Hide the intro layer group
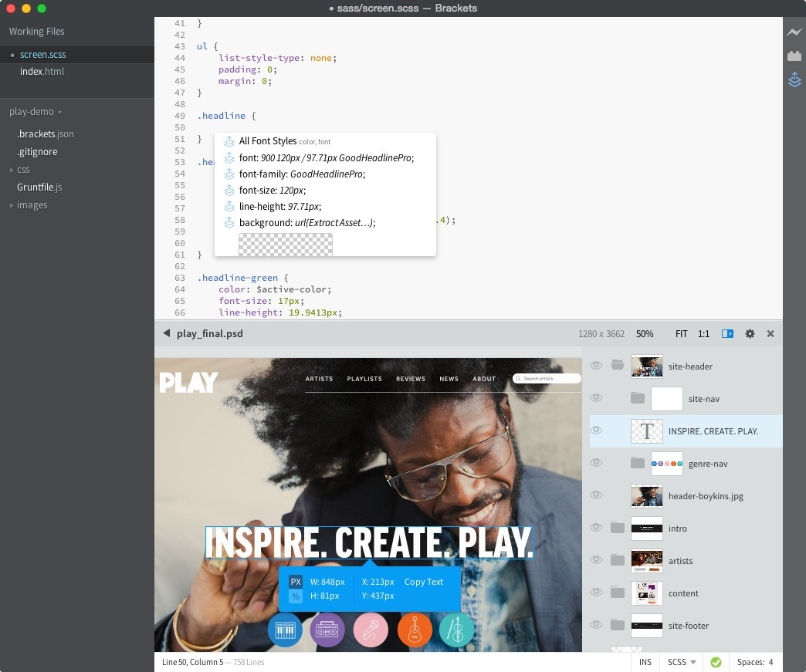Viewport: 806px width, 672px height. 596,528
